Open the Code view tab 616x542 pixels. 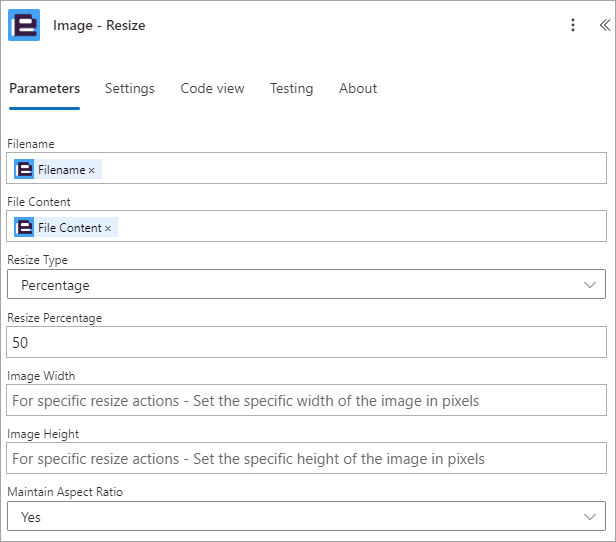[212, 88]
